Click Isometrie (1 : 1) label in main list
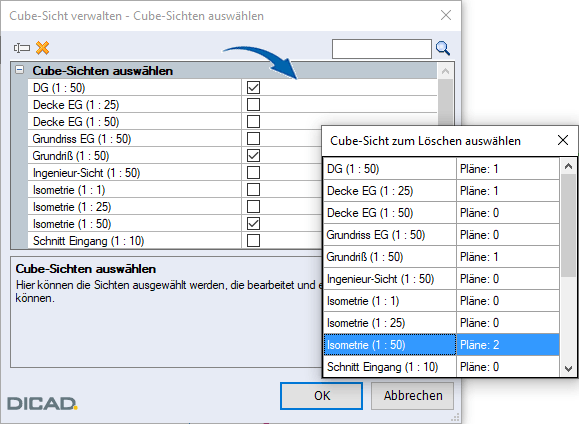 pyautogui.click(x=69, y=190)
